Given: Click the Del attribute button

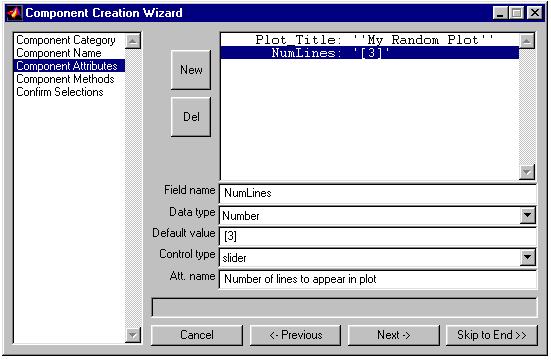Looking at the screenshot, I should point(191,117).
